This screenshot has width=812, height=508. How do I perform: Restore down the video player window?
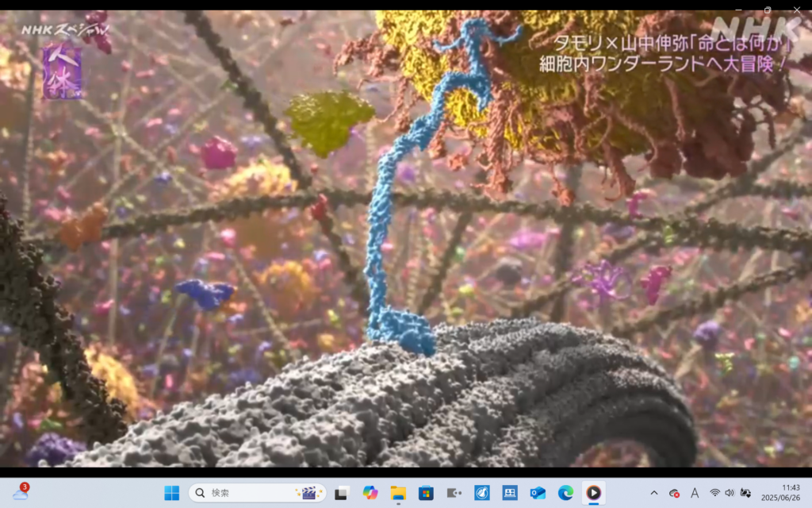click(768, 10)
